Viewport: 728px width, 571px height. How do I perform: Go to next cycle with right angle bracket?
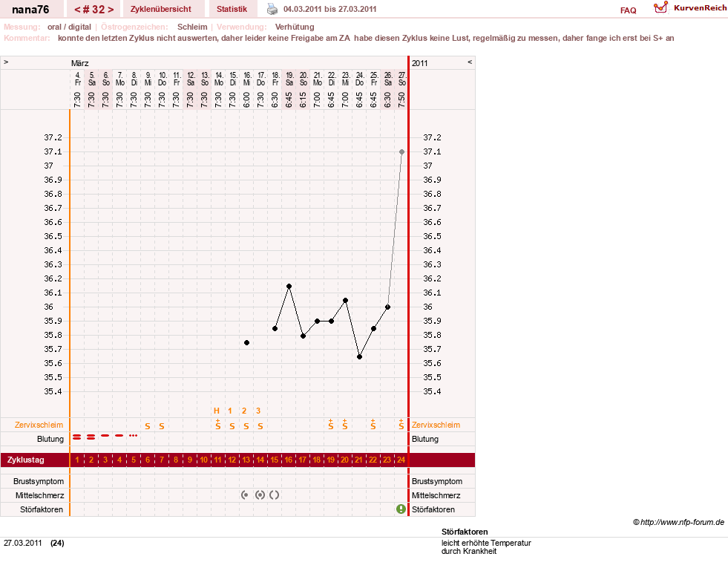(x=111, y=9)
